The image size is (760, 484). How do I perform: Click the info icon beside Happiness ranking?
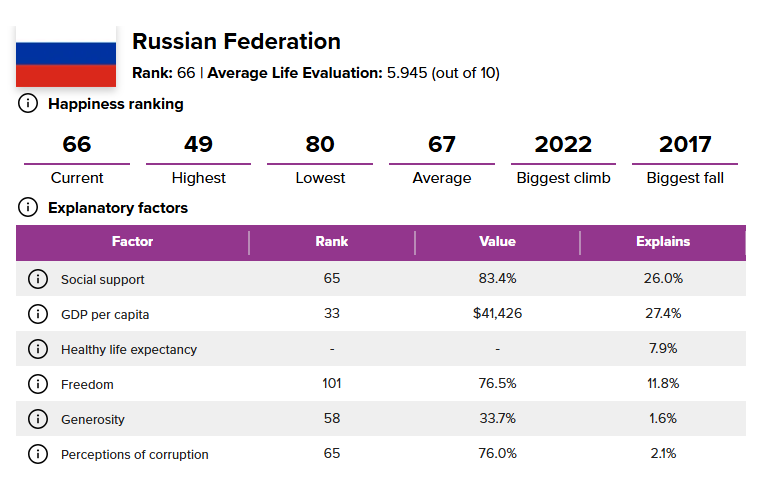coord(28,103)
